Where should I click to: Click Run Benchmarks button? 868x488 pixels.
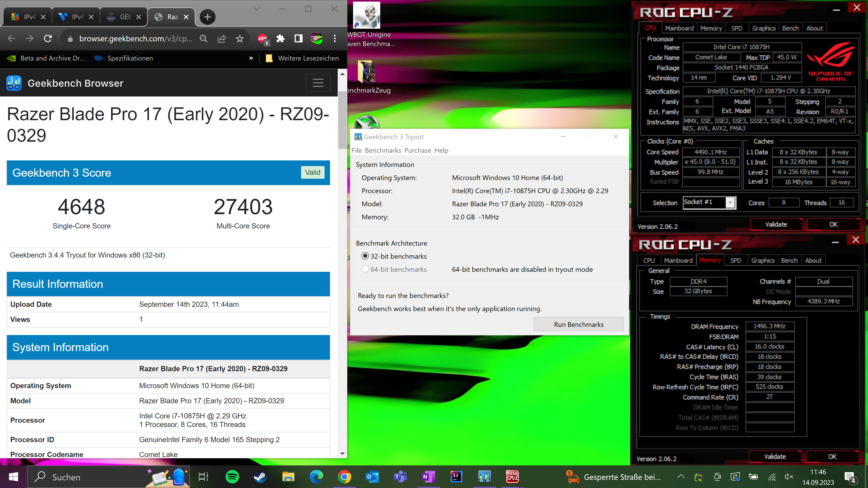[x=579, y=324]
